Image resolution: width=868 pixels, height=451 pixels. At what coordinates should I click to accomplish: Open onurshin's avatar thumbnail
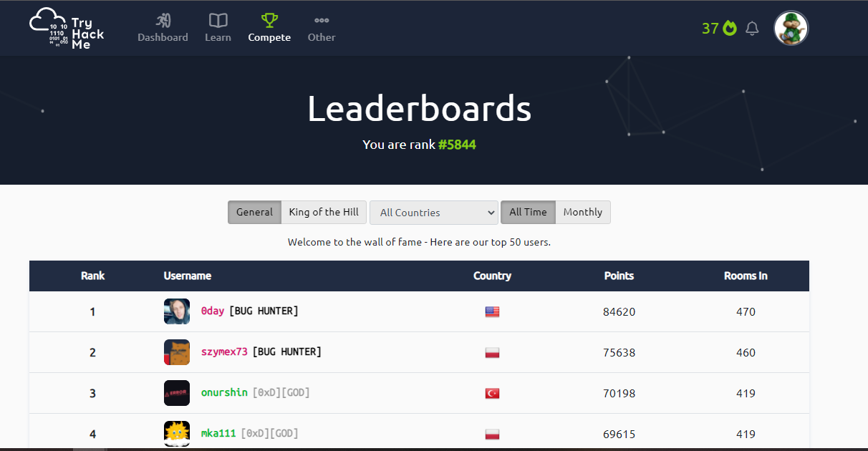coord(177,393)
